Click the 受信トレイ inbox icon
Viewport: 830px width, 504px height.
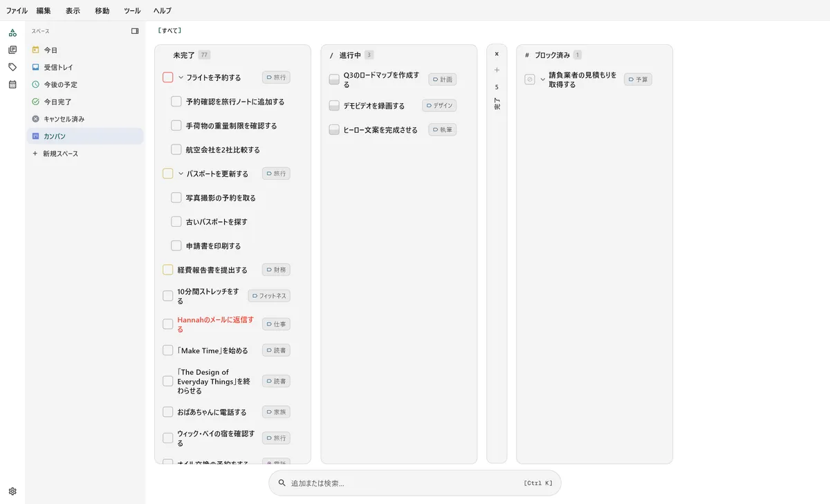coord(36,67)
